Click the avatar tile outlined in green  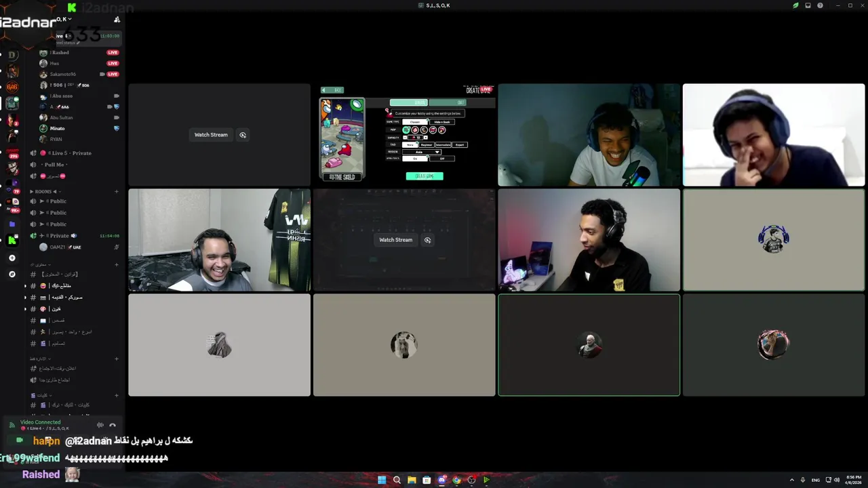(x=589, y=345)
